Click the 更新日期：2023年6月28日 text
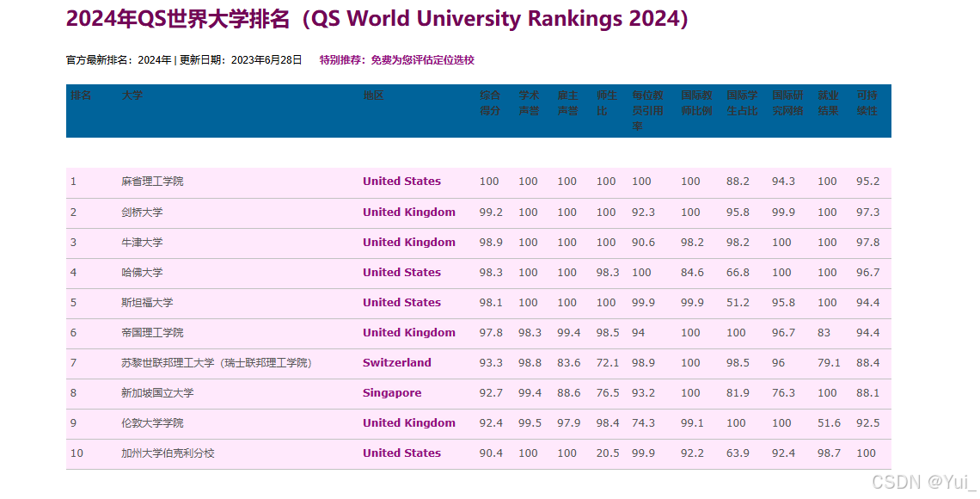980x499 pixels. coord(242,60)
